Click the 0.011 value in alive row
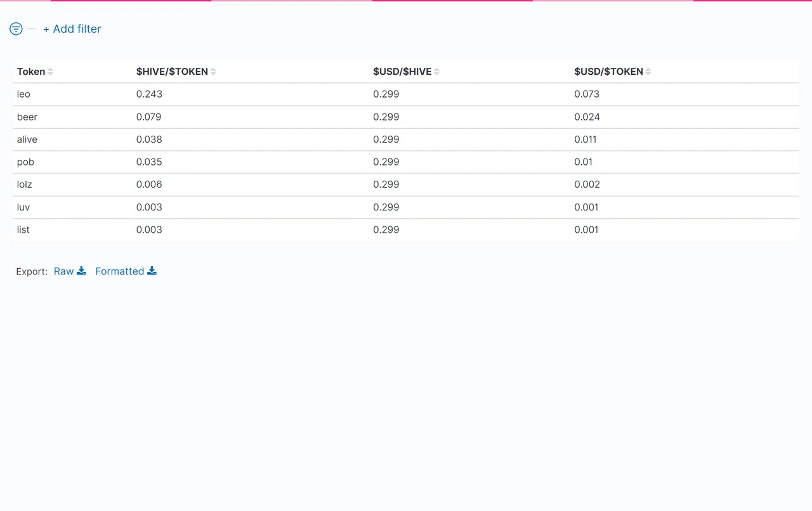 click(x=586, y=139)
